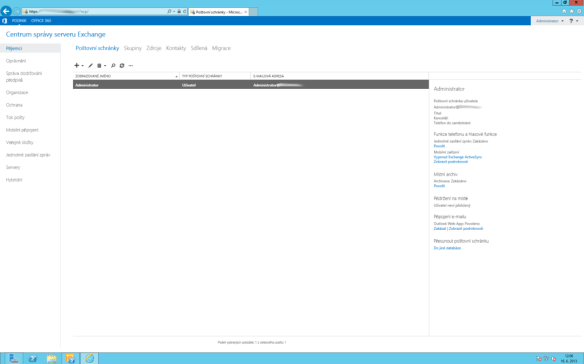584x364 pixels.
Task: Select the Administrator row in mailbox list
Action: tap(251, 85)
